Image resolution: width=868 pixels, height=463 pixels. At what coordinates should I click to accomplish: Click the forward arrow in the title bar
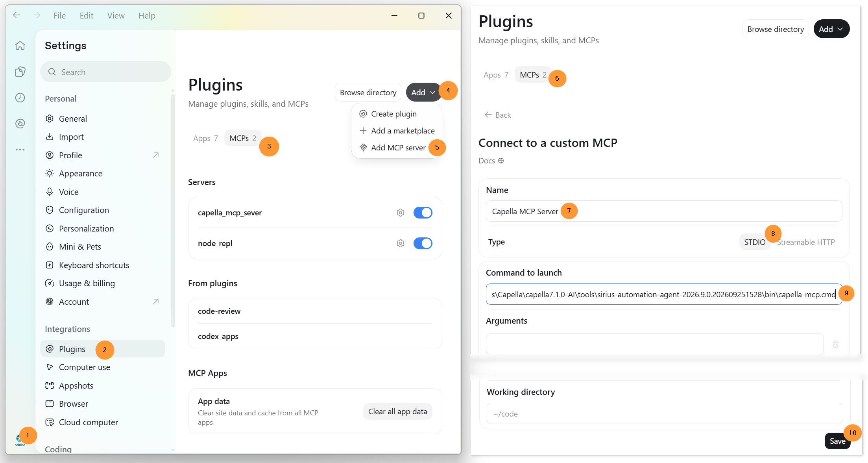[x=37, y=15]
